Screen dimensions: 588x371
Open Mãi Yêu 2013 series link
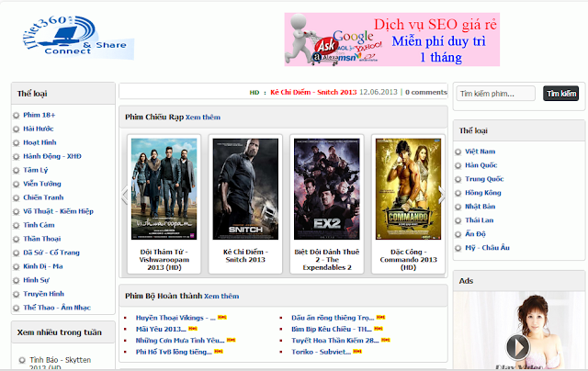(161, 329)
